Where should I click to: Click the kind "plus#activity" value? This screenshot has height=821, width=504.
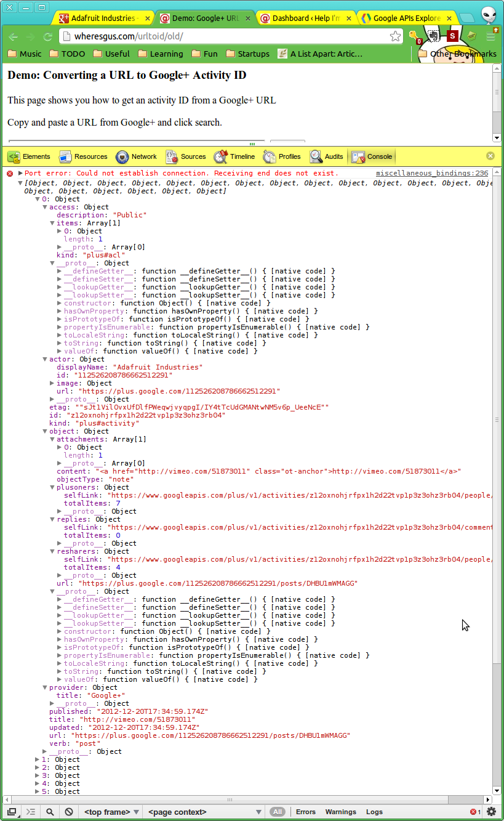click(106, 423)
